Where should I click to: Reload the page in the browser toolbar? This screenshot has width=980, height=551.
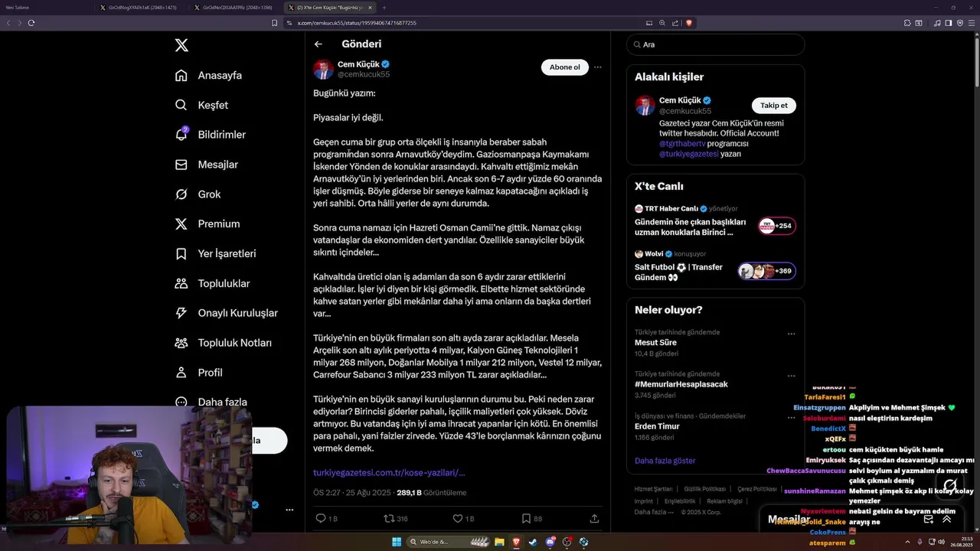point(31,23)
